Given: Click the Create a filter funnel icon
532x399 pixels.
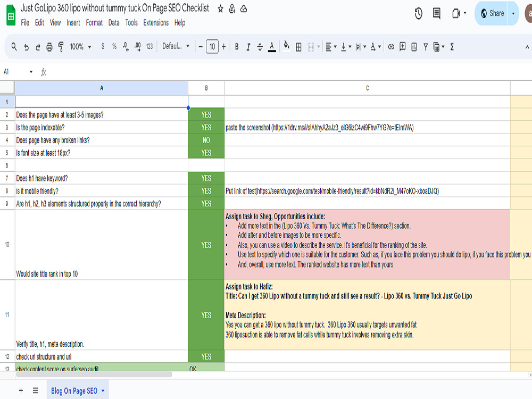Looking at the screenshot, I should pyautogui.click(x=426, y=47).
